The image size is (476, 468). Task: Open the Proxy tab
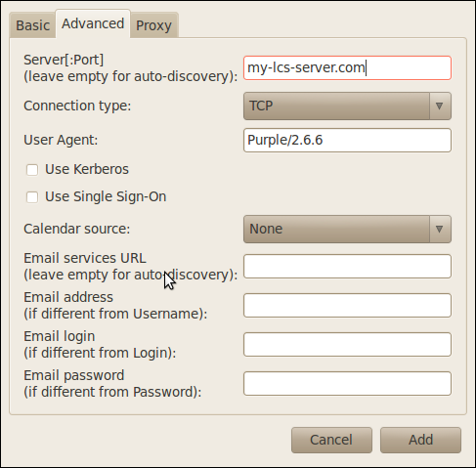pos(153,25)
